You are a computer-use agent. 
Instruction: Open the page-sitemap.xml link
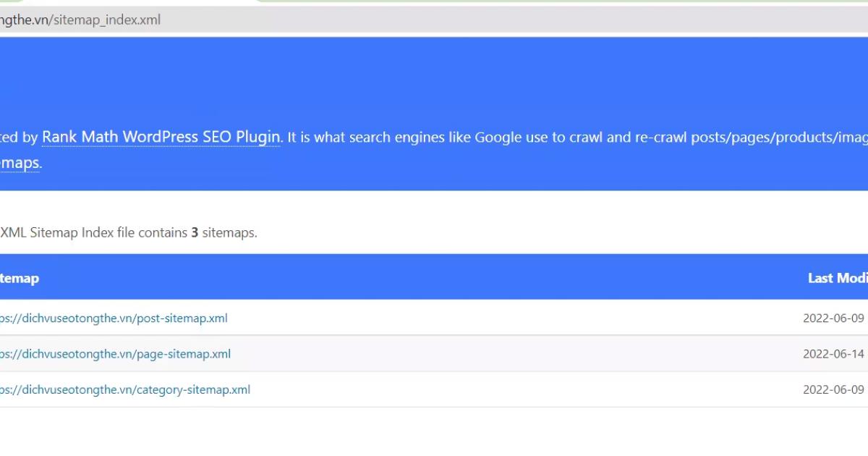(x=117, y=354)
